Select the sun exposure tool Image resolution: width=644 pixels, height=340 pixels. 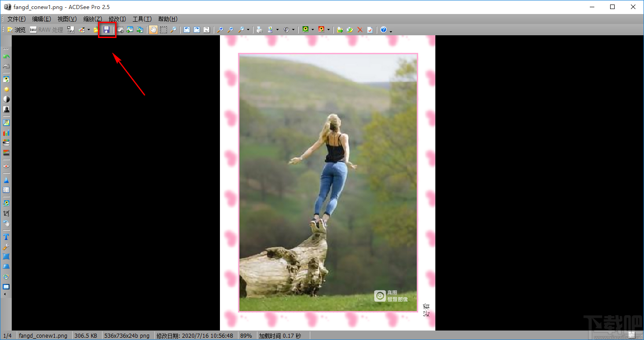coord(6,89)
